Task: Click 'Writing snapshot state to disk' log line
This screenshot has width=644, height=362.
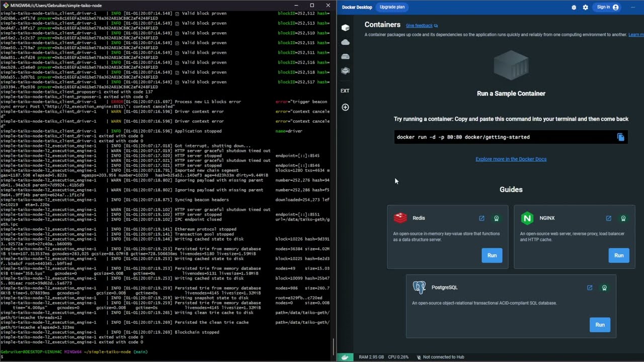Action: pyautogui.click(x=211, y=298)
